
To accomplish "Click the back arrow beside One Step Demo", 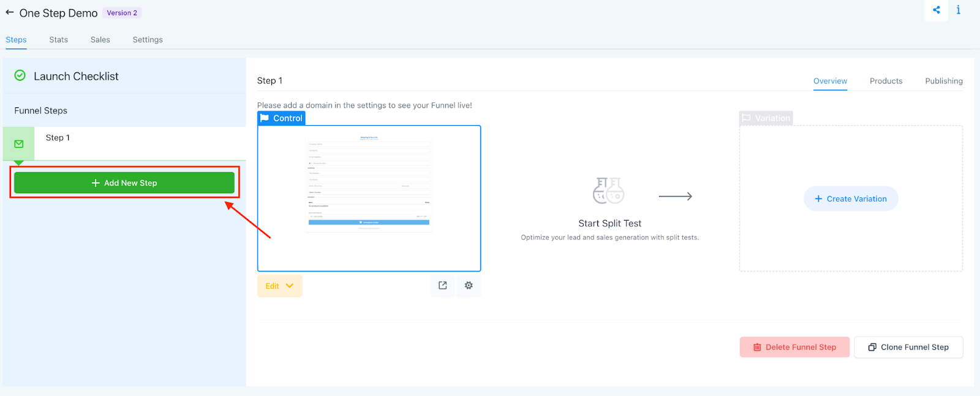I will [10, 12].
